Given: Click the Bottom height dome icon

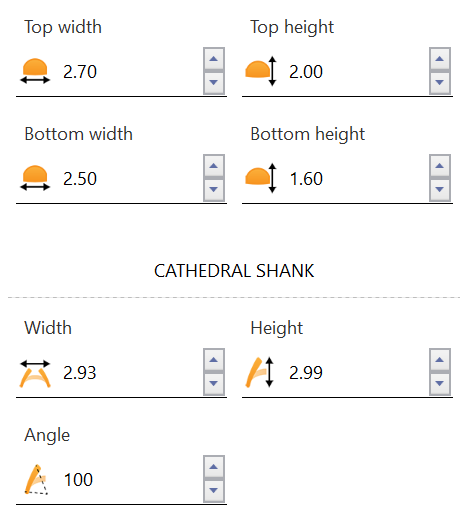Looking at the screenshot, I should [261, 178].
